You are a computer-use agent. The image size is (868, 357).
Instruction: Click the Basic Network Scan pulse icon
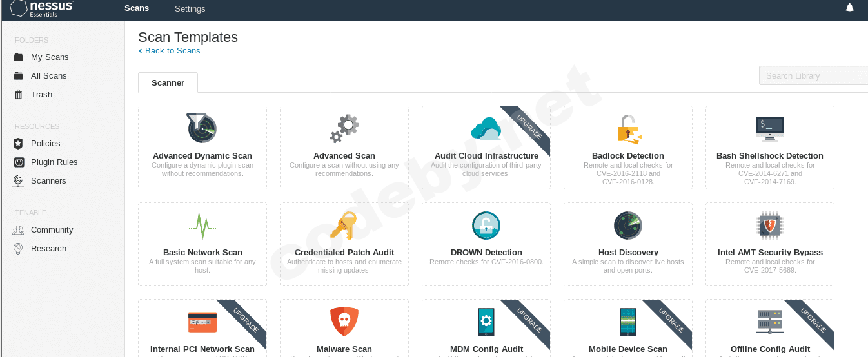point(202,226)
